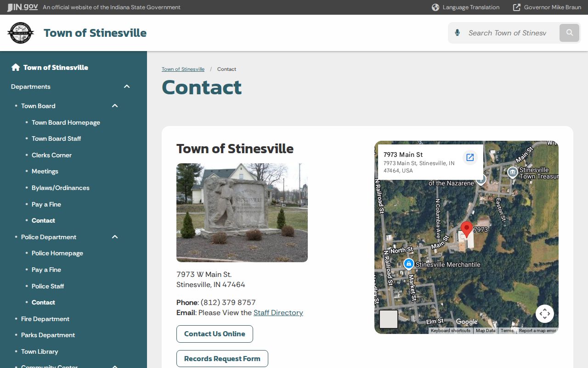Open Town Board Homepage in sidebar
The image size is (588, 368).
pos(66,122)
